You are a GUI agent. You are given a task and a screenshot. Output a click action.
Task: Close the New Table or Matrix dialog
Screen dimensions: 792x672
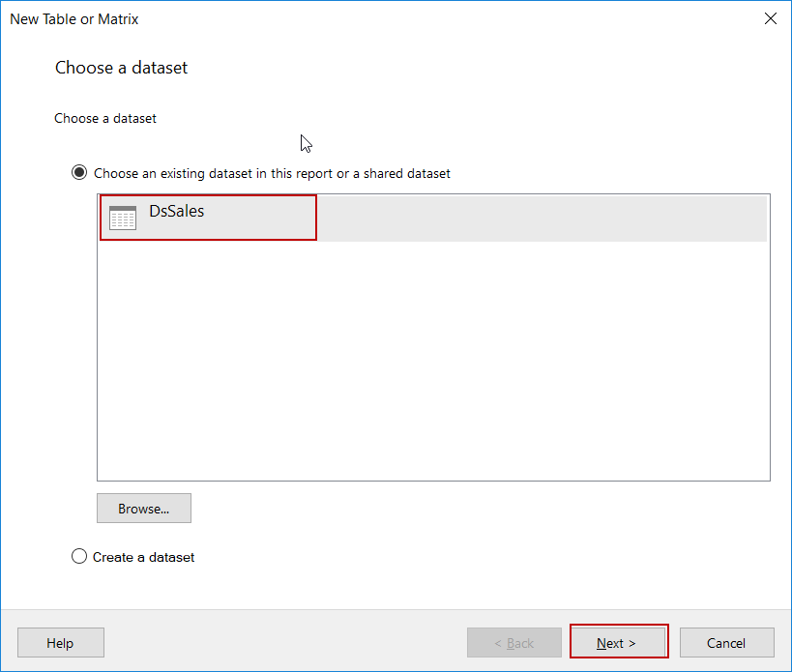pos(770,18)
